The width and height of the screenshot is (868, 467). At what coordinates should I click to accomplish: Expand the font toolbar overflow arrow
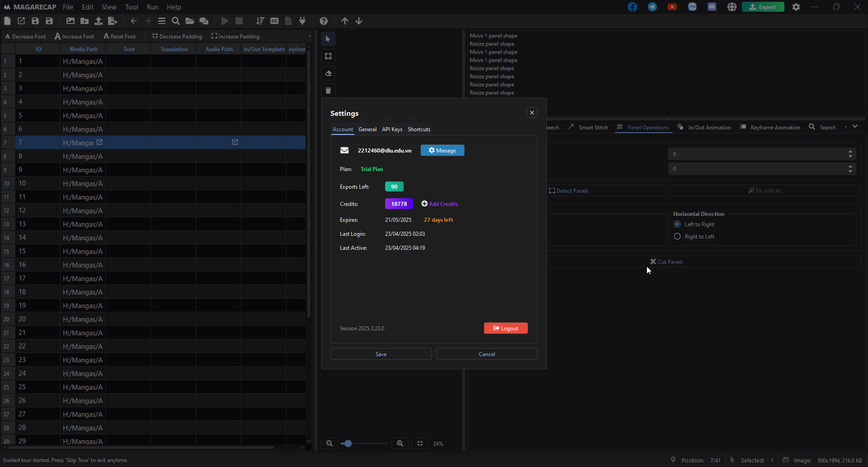[x=310, y=36]
